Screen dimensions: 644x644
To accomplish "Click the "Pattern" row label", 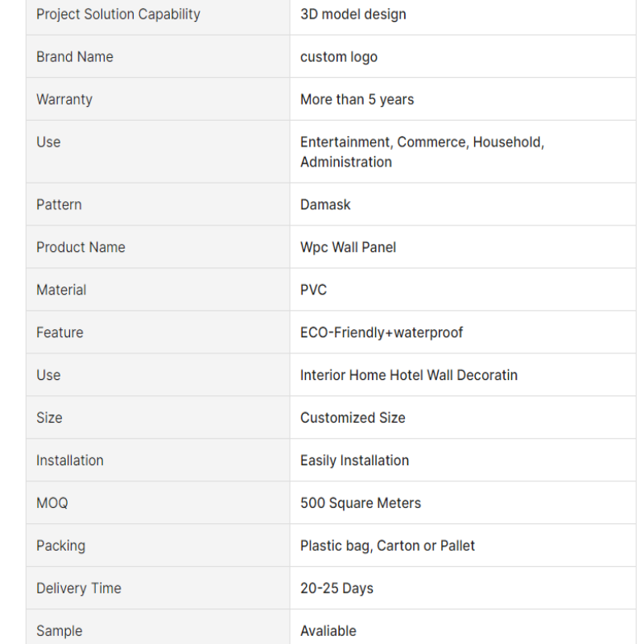I will coord(59,204).
